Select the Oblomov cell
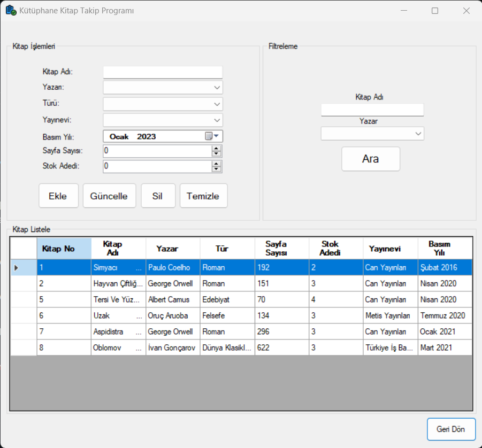Viewport: 482px width, 448px height. click(118, 347)
